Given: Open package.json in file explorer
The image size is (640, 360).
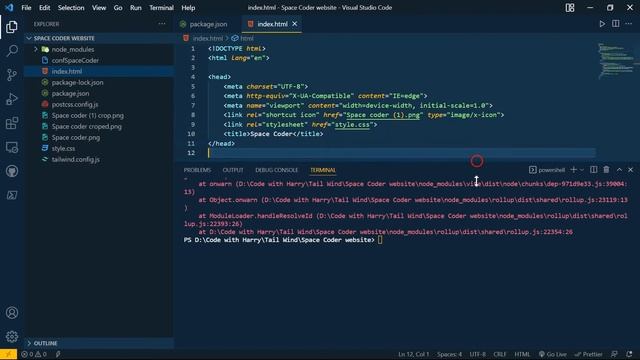Looking at the screenshot, I should (70, 93).
